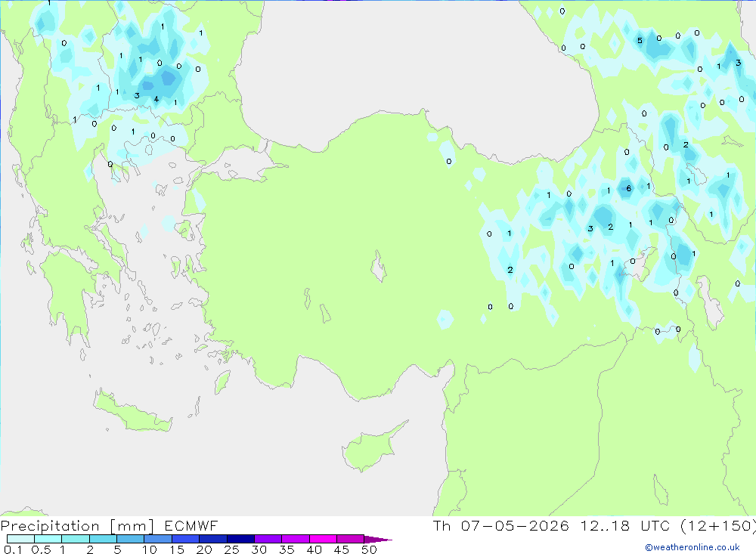Open the weatheronline.co.uk copyright link

coord(692,547)
